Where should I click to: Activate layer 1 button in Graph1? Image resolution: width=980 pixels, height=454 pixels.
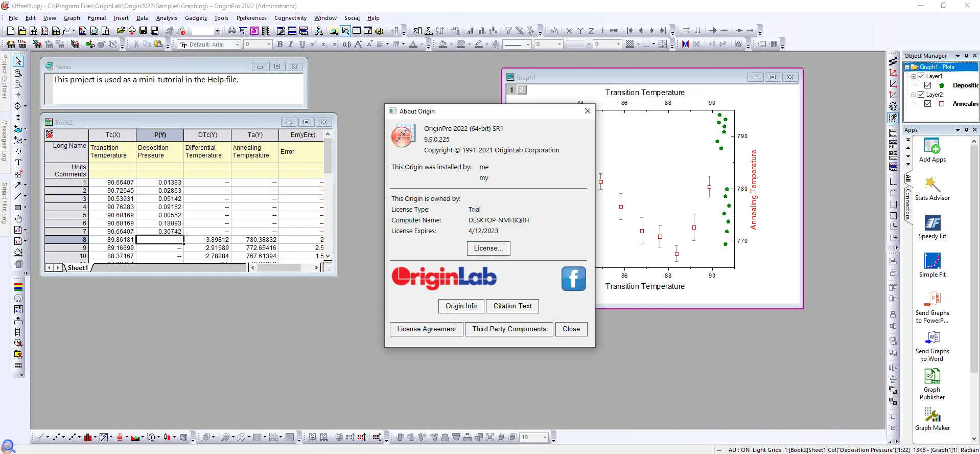click(x=511, y=90)
